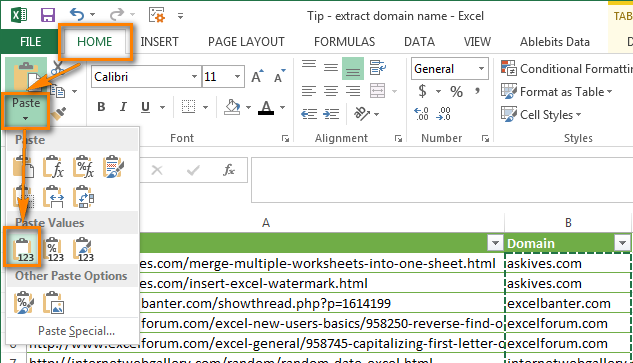This screenshot has width=633, height=363.
Task: Click the Wrap Text icon
Action: [x=377, y=67]
